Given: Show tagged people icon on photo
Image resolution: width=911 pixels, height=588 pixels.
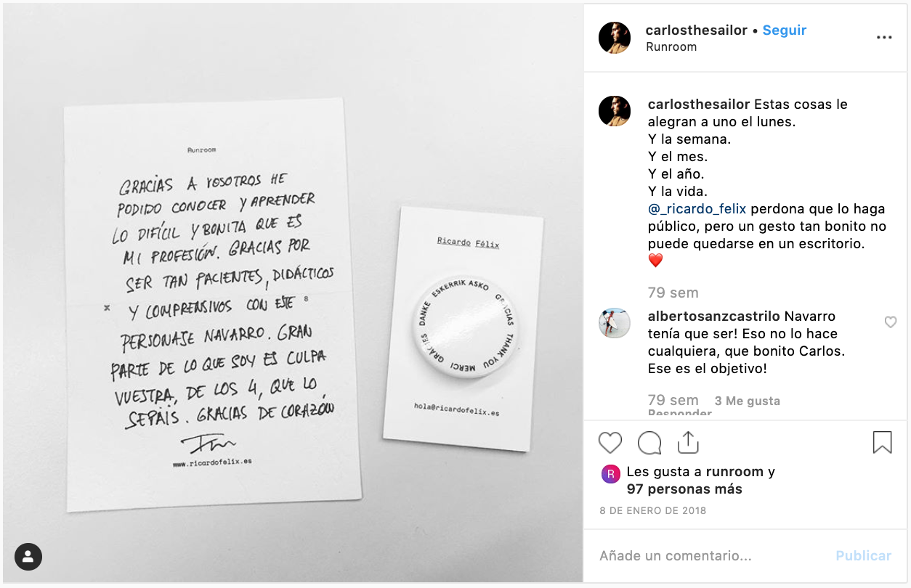Looking at the screenshot, I should [28, 557].
